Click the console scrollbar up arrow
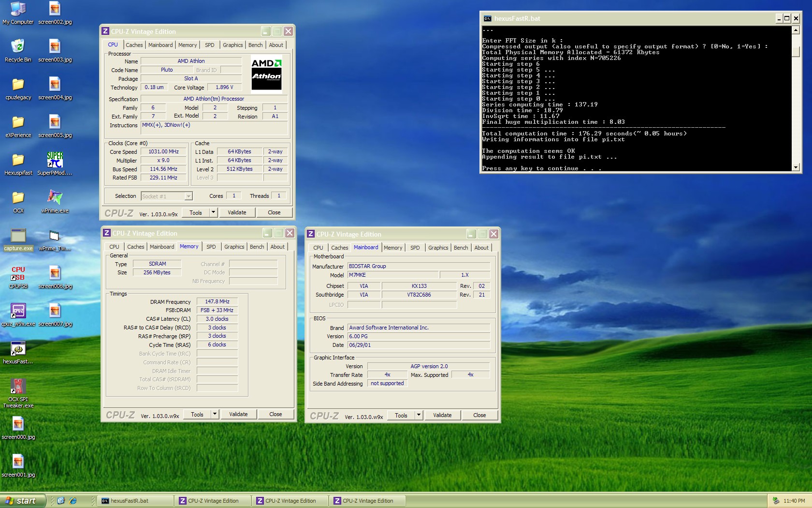The image size is (812, 508). pyautogui.click(x=796, y=30)
